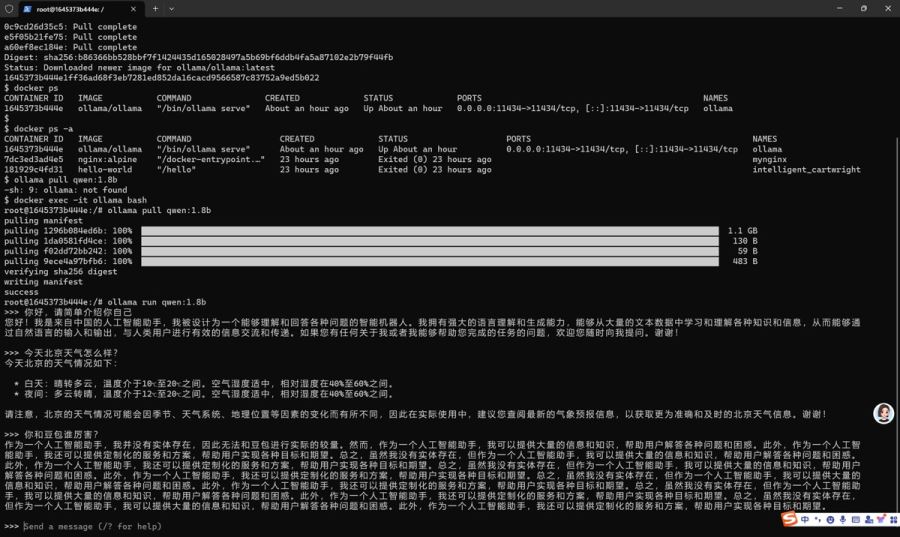Open the IME toolbox grid icon

click(x=894, y=519)
